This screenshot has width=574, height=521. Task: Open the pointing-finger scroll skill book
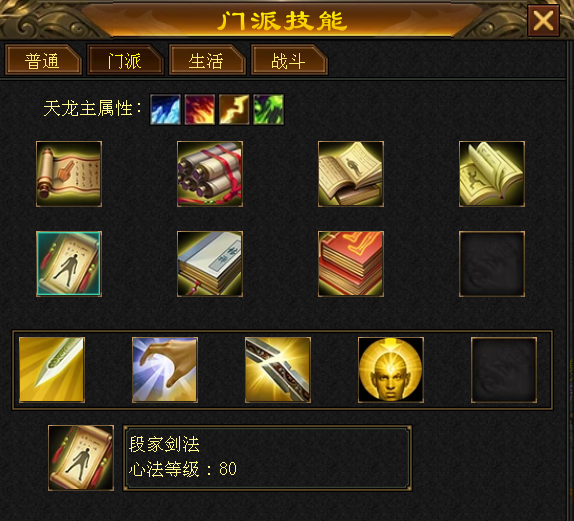click(69, 174)
